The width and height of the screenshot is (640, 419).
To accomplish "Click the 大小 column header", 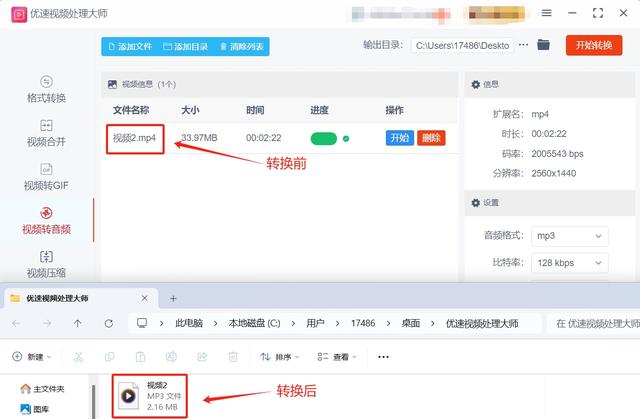I will pyautogui.click(x=190, y=110).
